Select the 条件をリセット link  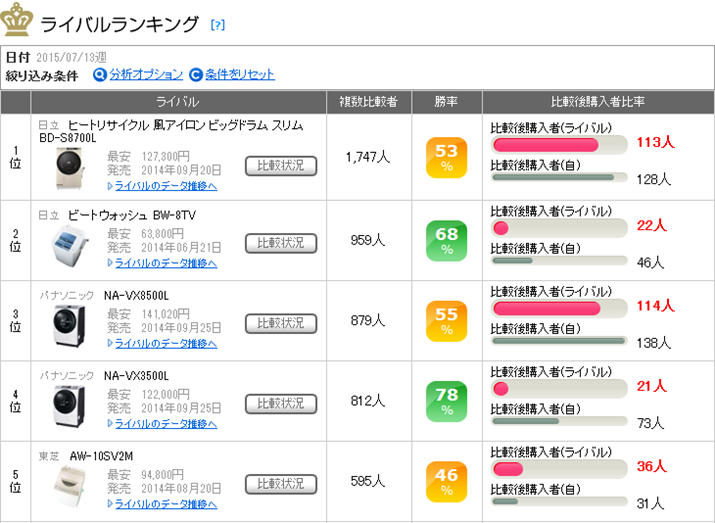point(240,74)
